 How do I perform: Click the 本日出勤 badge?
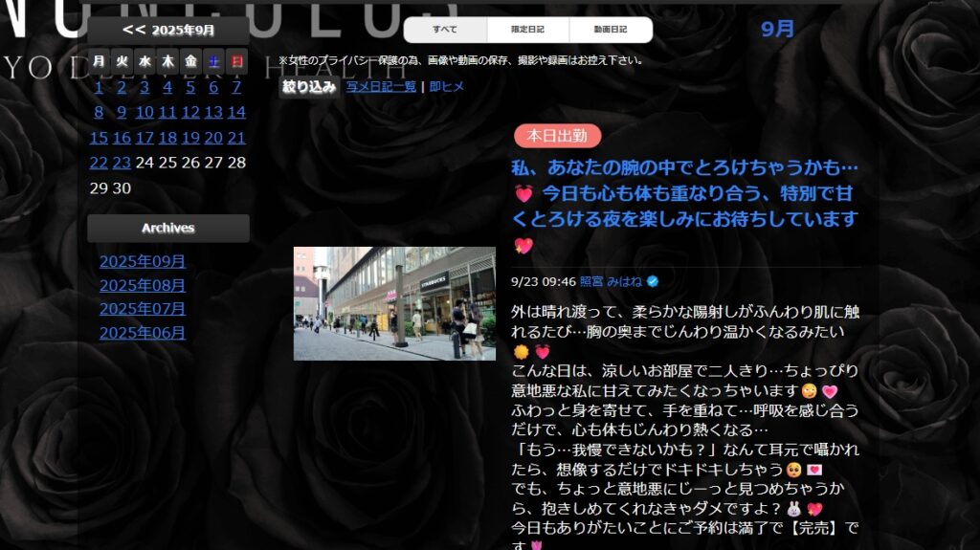tap(557, 136)
